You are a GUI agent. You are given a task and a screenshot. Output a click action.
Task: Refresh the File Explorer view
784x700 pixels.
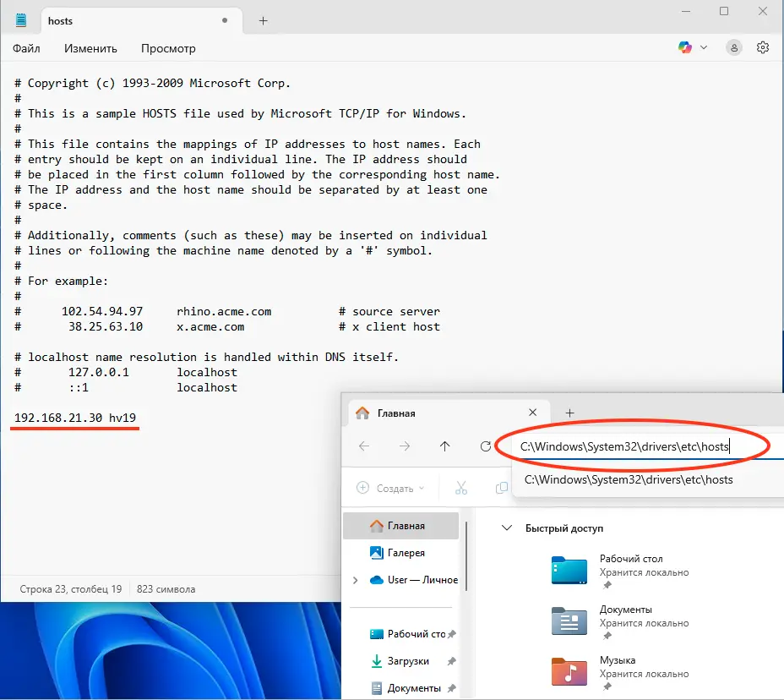coord(486,446)
